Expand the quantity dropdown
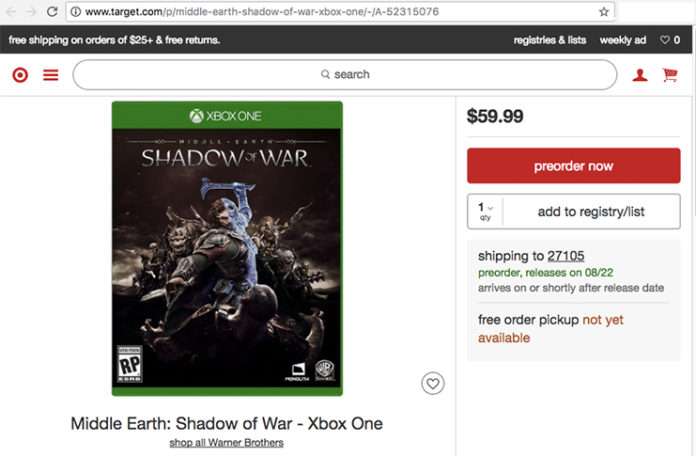Screen dimensions: 696x456 click(485, 211)
